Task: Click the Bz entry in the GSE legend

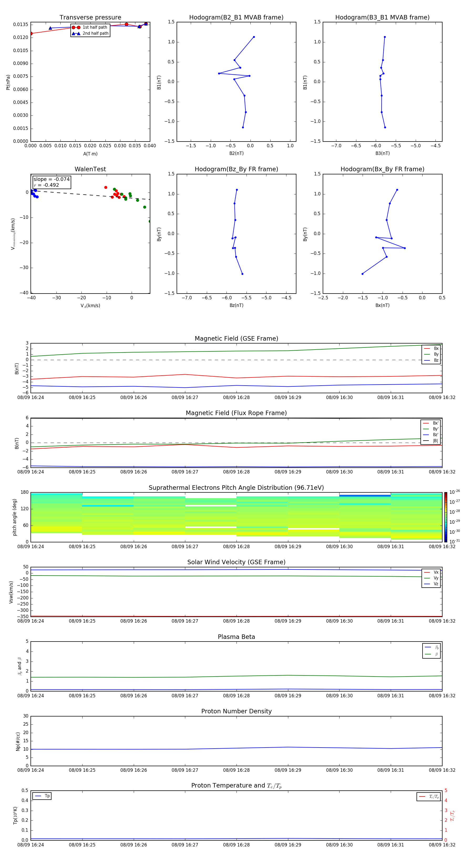Action: click(431, 361)
